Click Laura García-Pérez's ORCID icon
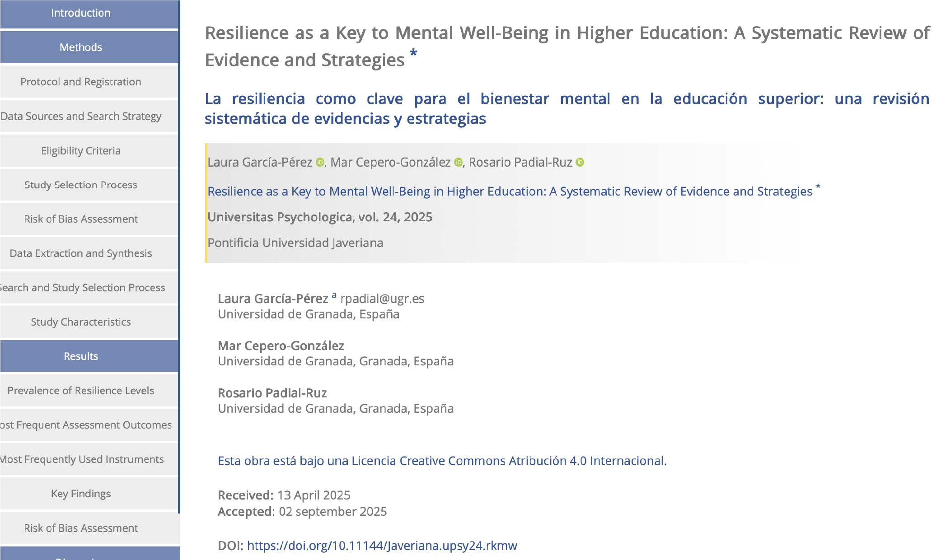941x560 pixels. pyautogui.click(x=320, y=163)
